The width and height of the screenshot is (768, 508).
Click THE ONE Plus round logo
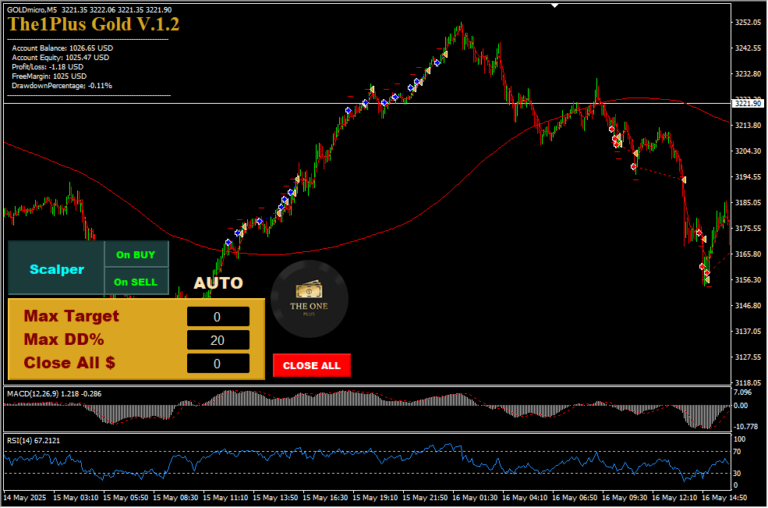(310, 299)
